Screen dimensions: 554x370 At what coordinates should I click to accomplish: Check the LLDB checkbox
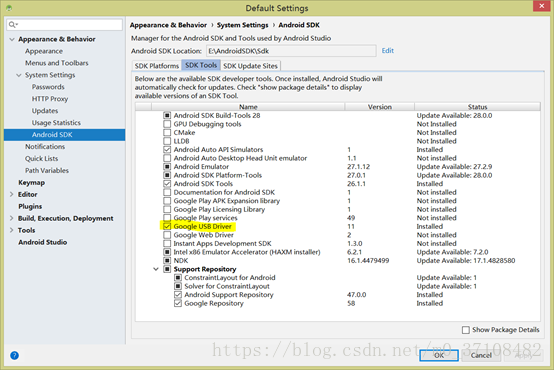(x=167, y=141)
